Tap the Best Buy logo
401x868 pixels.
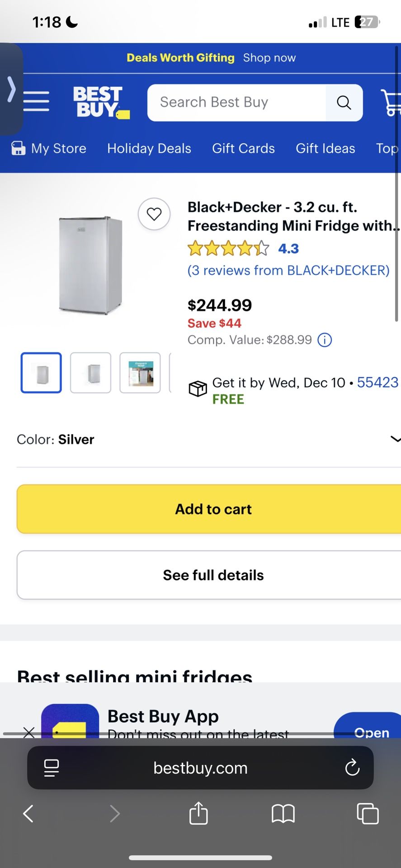(x=100, y=102)
